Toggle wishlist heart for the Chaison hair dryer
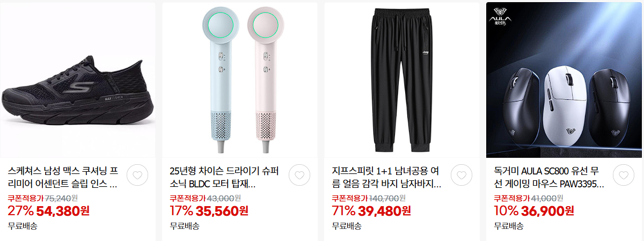This screenshot has width=644, height=241. point(300,175)
